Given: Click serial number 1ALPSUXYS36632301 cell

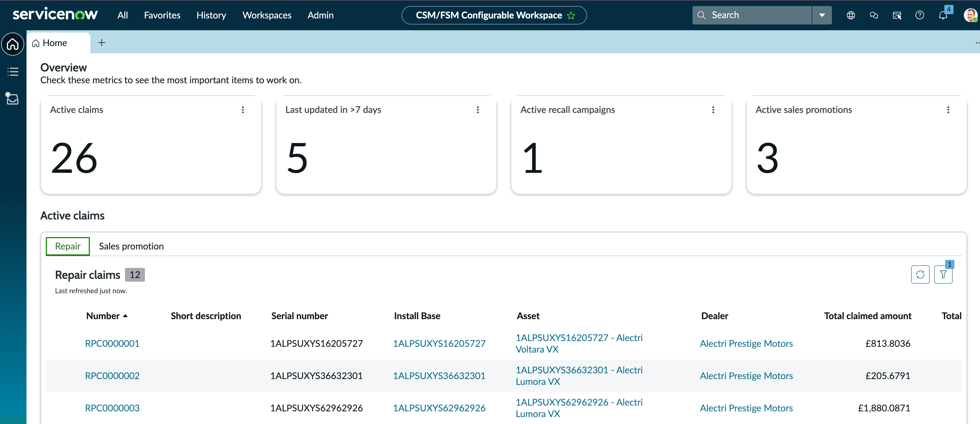Looking at the screenshot, I should click(316, 376).
